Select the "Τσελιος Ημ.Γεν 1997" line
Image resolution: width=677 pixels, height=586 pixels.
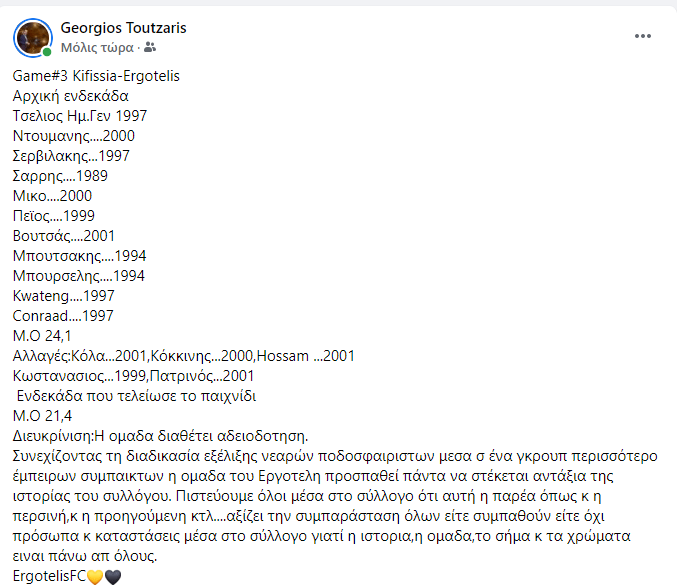pyautogui.click(x=80, y=116)
